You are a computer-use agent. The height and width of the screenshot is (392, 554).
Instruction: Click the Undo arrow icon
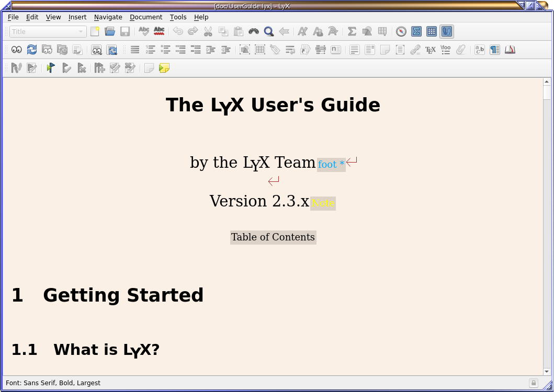coord(178,31)
